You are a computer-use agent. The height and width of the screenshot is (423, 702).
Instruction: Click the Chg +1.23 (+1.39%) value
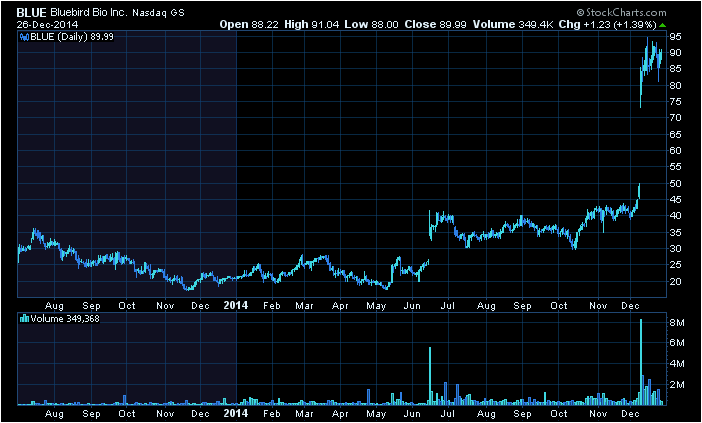tap(608, 24)
